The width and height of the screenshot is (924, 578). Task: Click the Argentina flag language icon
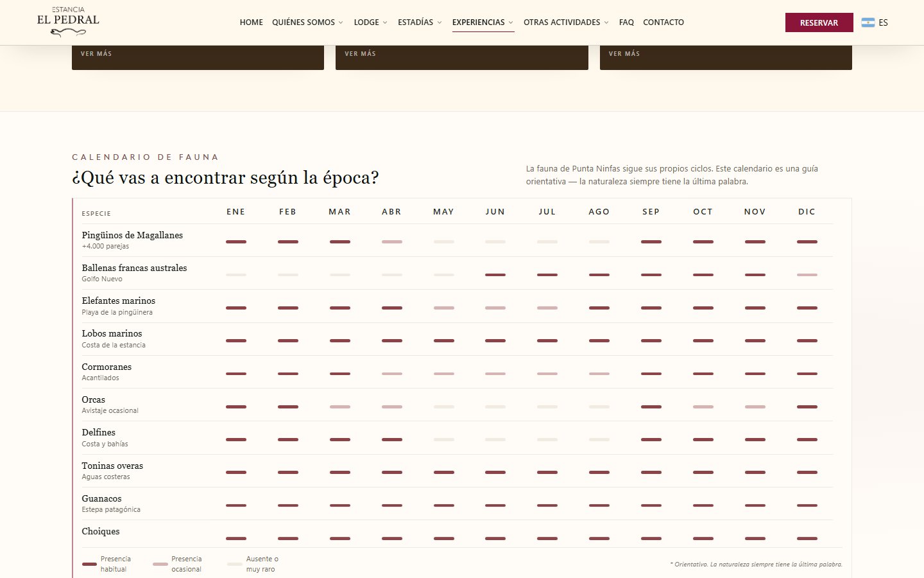click(x=868, y=22)
